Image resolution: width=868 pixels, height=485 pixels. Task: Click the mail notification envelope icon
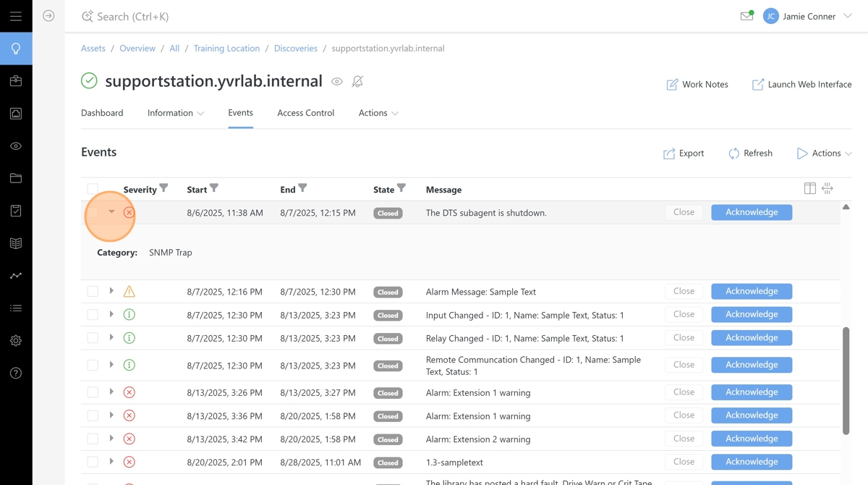(x=746, y=16)
